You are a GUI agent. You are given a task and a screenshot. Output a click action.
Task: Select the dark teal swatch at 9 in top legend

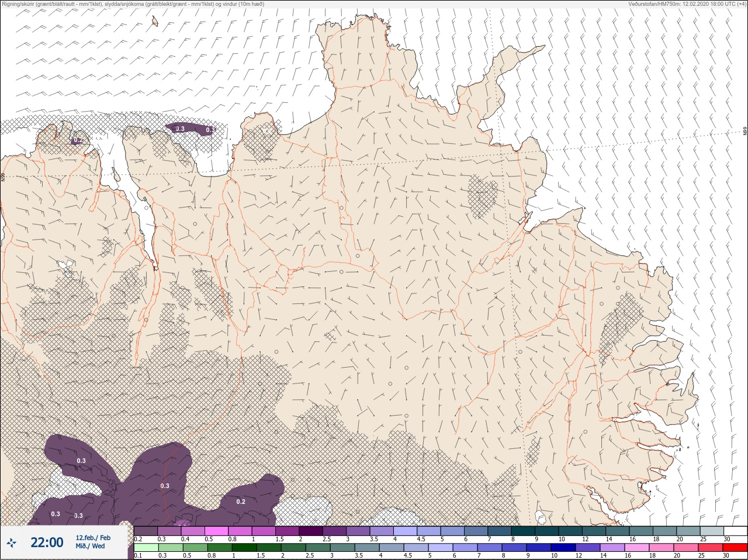point(548,531)
